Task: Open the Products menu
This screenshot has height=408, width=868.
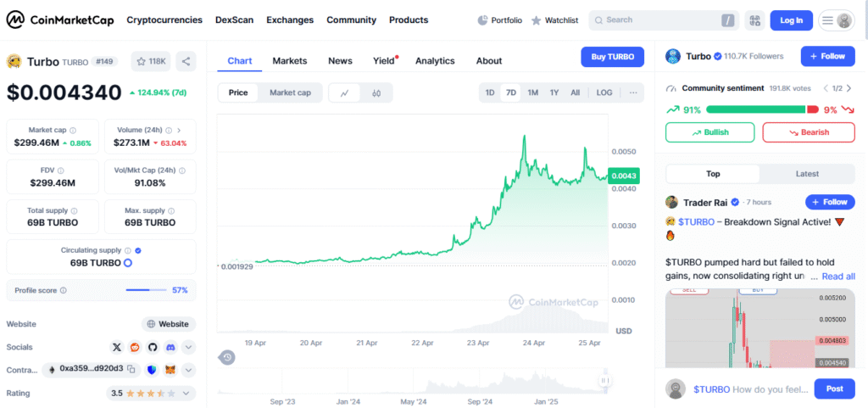Action: point(409,20)
